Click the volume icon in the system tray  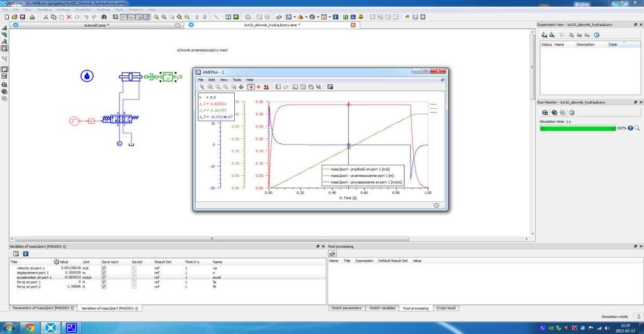[x=607, y=328]
